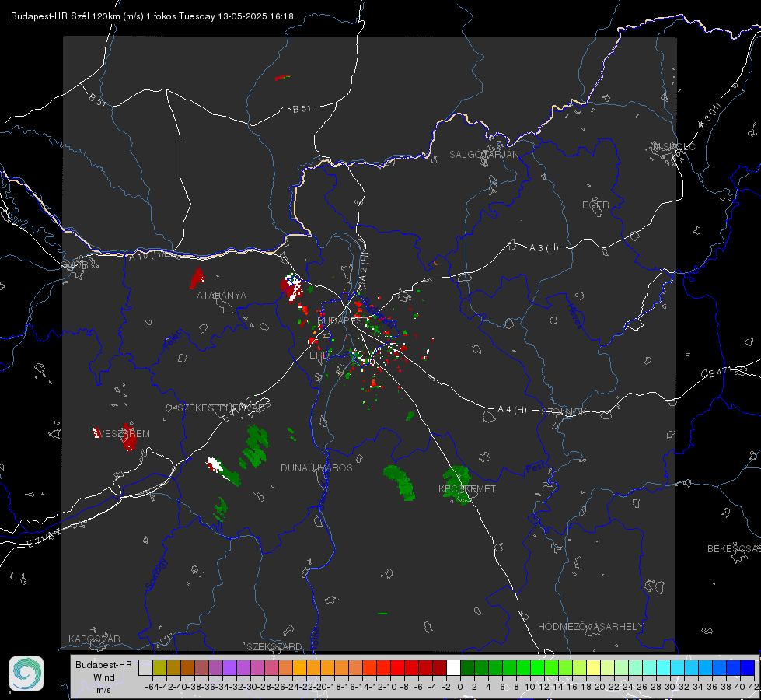The width and height of the screenshot is (761, 700).
Task: Click the DUNAUJVAROS city label
Action: (316, 467)
